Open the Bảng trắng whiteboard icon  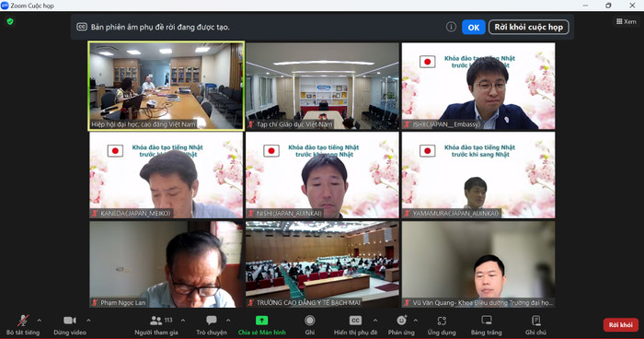(487, 320)
